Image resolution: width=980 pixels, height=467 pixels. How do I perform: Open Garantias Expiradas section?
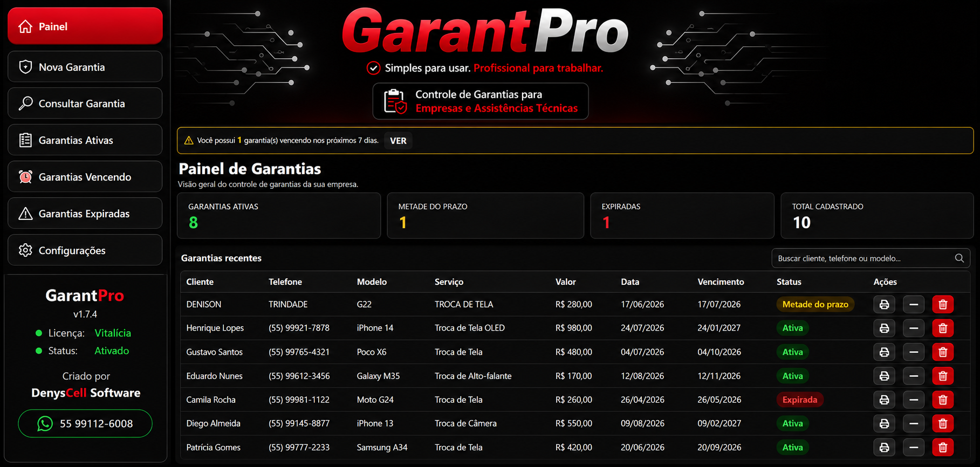(x=85, y=214)
